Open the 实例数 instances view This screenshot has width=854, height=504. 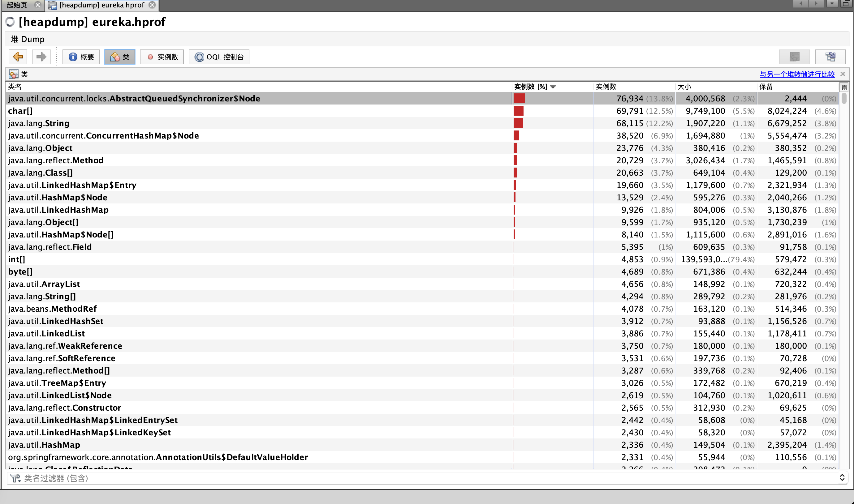[162, 57]
